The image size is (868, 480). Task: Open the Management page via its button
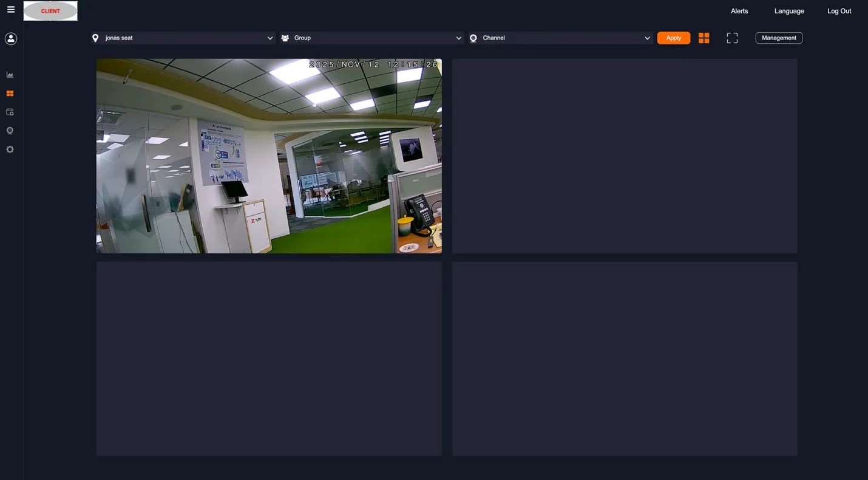coord(779,37)
